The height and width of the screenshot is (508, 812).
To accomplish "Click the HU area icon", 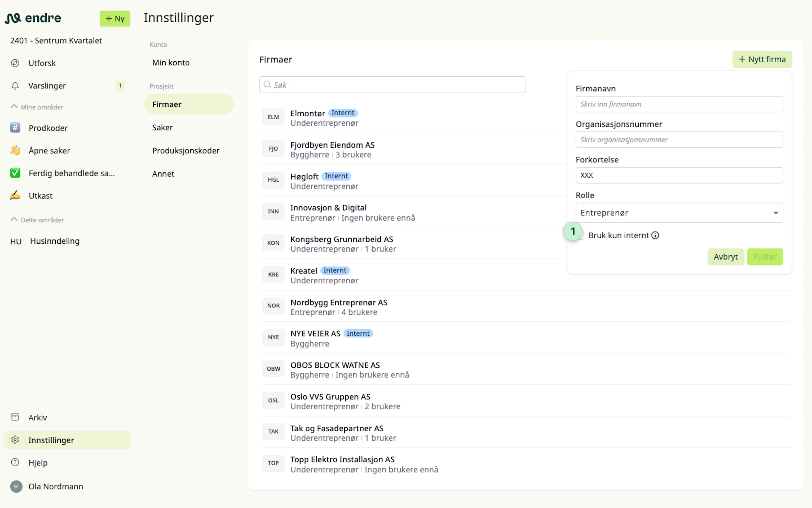I will coord(16,241).
